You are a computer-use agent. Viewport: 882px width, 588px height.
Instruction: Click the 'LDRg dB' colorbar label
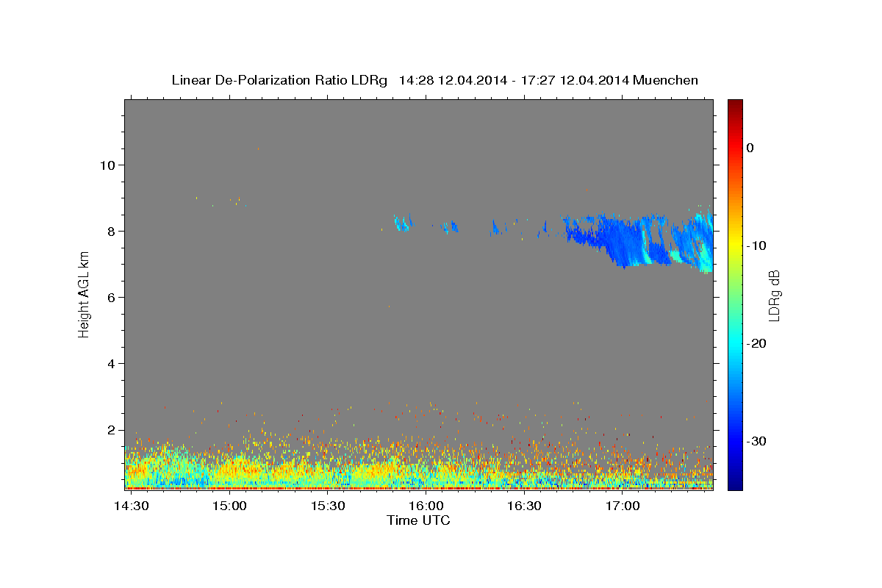pos(774,295)
